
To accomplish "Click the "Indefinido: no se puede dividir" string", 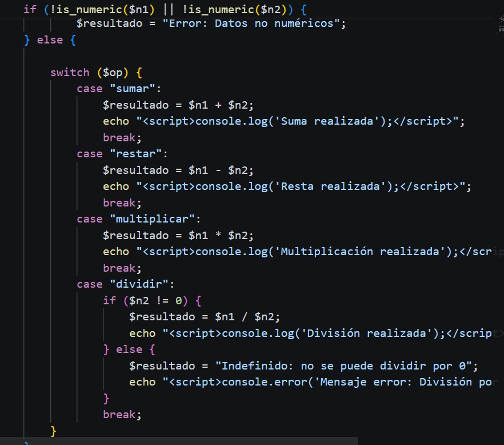I will pos(343,366).
